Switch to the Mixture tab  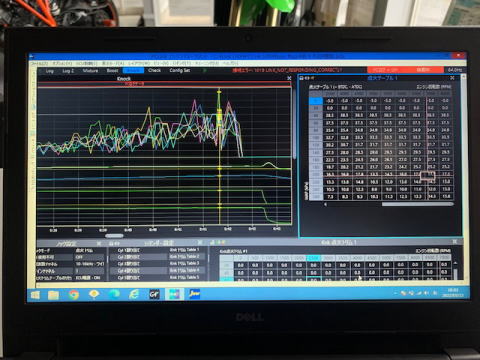(90, 71)
